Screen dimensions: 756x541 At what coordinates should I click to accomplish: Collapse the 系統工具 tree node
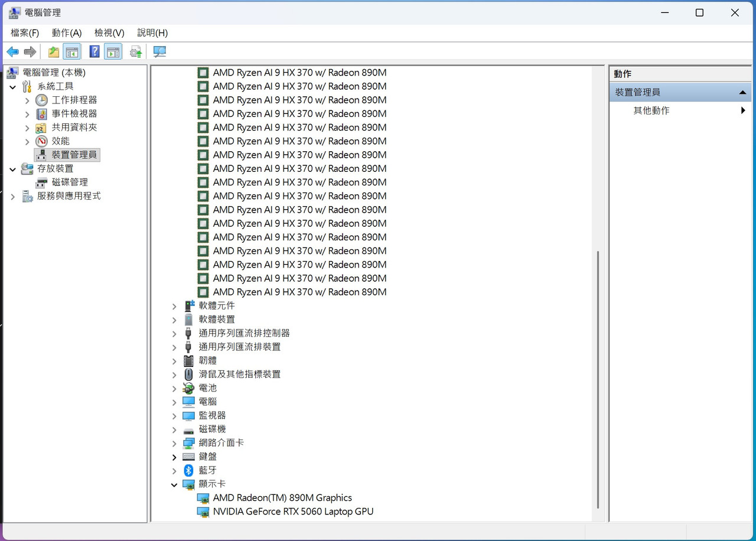point(13,87)
